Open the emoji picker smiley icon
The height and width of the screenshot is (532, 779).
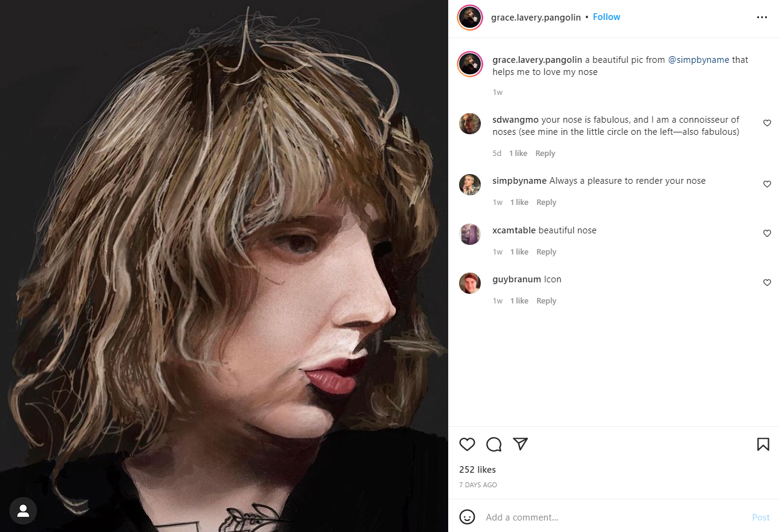coord(467,517)
